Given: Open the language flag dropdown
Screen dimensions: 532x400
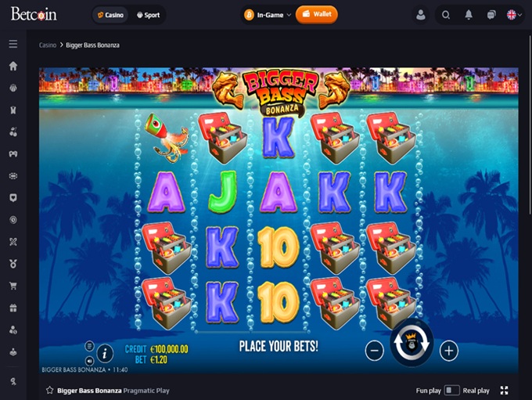Looking at the screenshot, I should tap(514, 15).
